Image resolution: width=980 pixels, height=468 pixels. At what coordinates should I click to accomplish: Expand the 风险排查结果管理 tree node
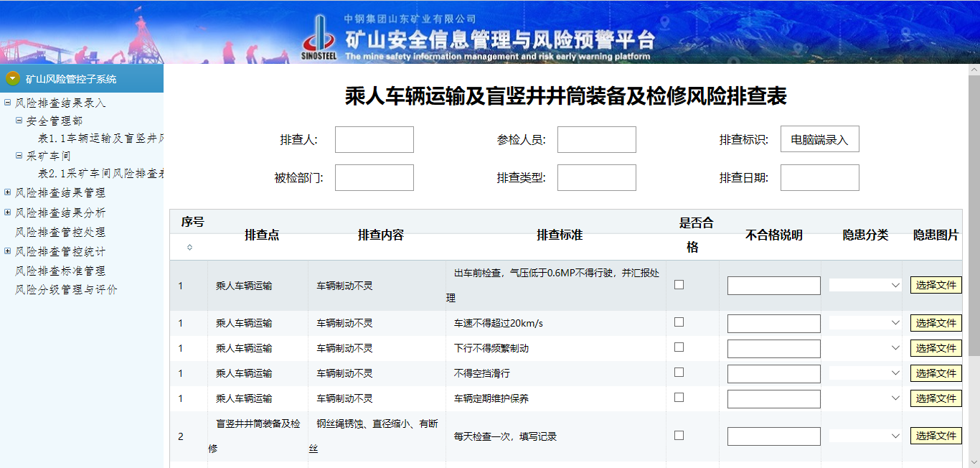[7, 192]
